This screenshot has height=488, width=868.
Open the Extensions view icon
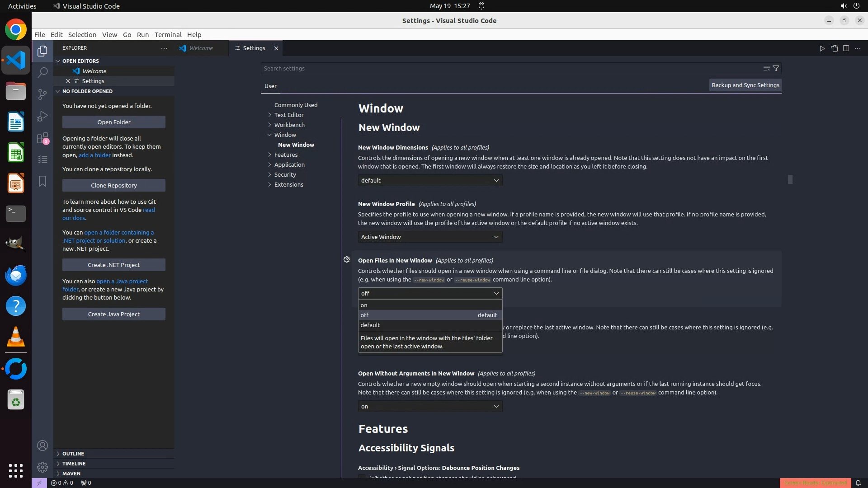pos(42,138)
